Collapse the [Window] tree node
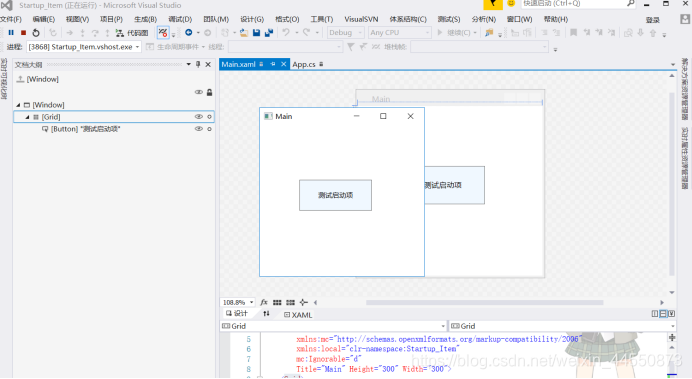Viewport: 692px width, 379px height. tap(18, 105)
